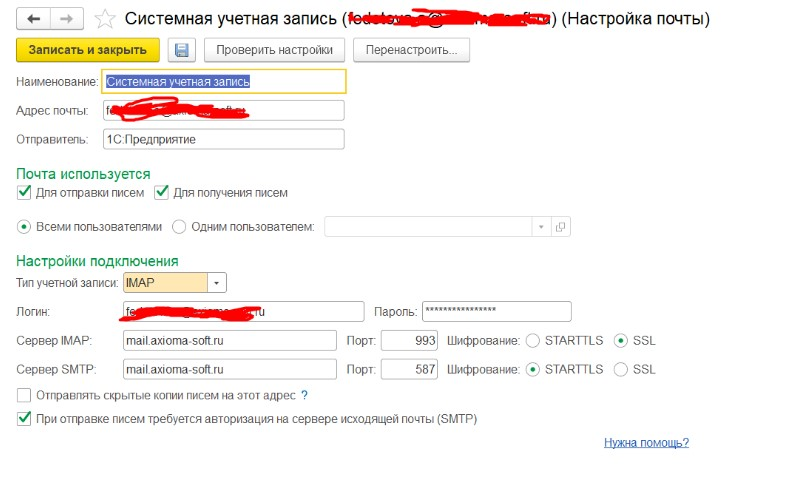Open the user selection dropdown arrow

(542, 227)
